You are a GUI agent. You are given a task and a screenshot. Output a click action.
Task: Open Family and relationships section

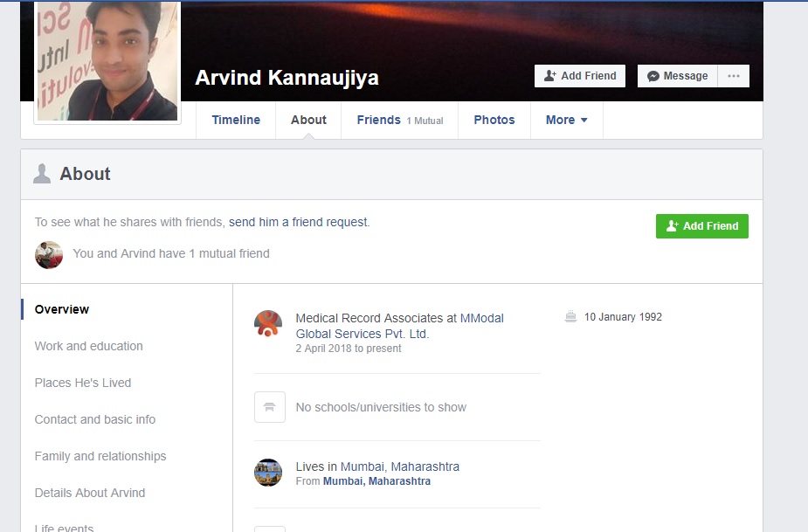click(x=100, y=456)
